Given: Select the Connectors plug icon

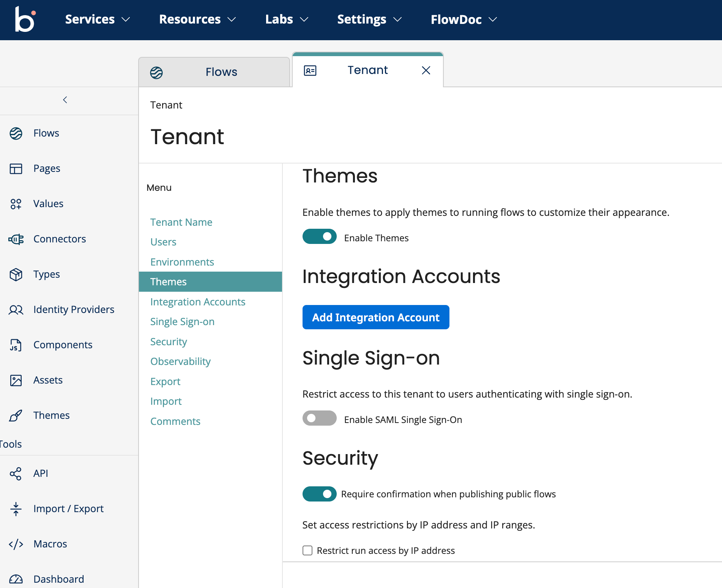Looking at the screenshot, I should (x=16, y=239).
